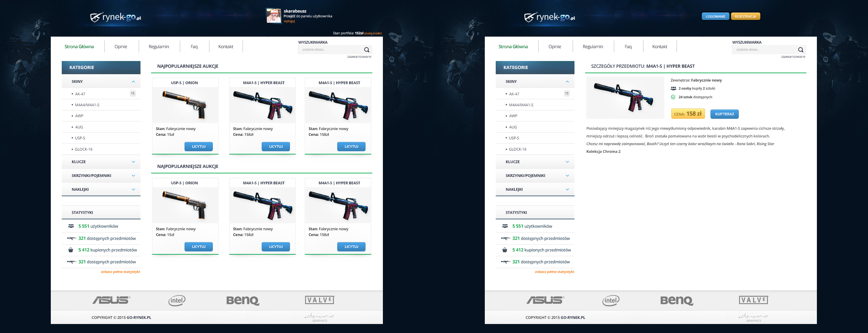Click intel sponsor logo in left mockup
Viewport: 868px width, 333px height.
pos(177,300)
